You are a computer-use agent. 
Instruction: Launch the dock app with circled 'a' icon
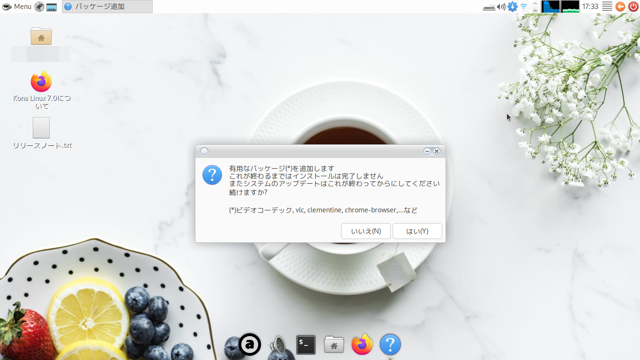click(x=249, y=344)
